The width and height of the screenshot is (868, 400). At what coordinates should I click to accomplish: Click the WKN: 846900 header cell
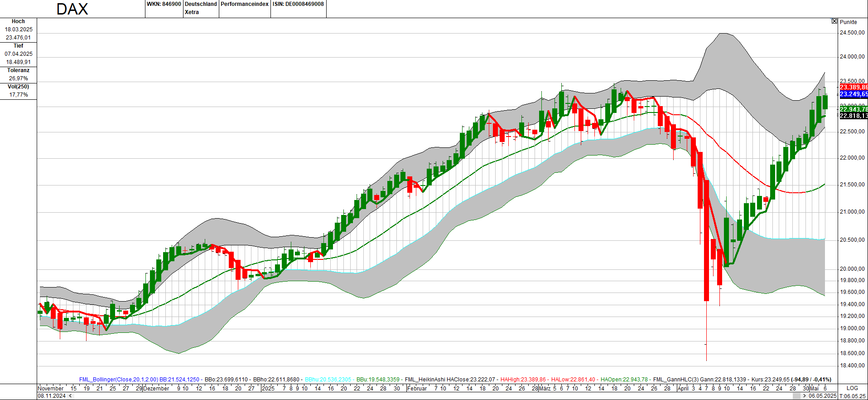(164, 4)
